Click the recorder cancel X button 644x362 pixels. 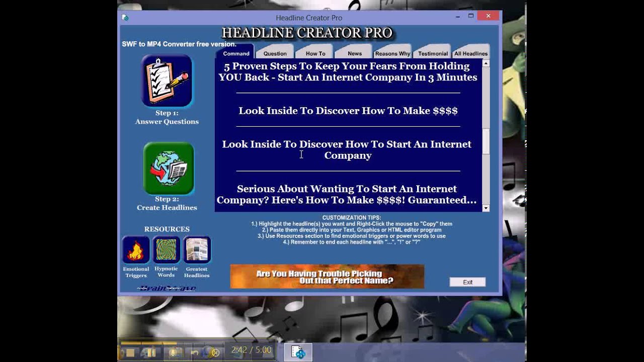pyautogui.click(x=215, y=353)
